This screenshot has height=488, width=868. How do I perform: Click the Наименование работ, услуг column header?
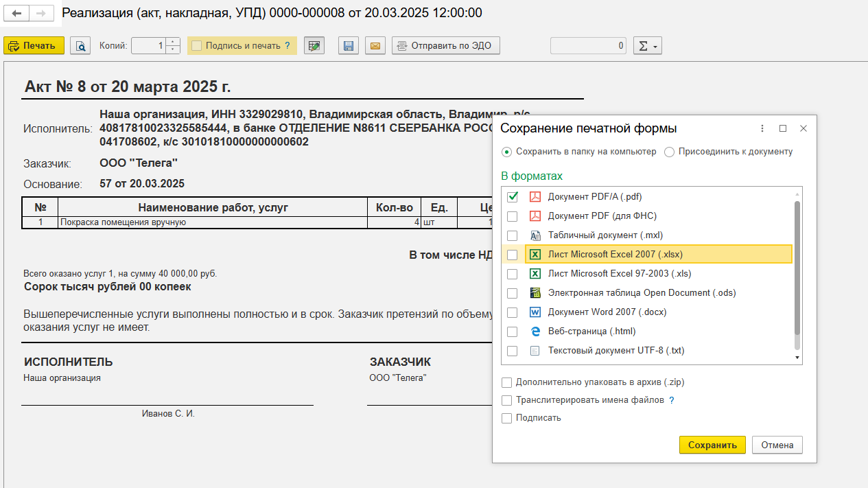[213, 207]
